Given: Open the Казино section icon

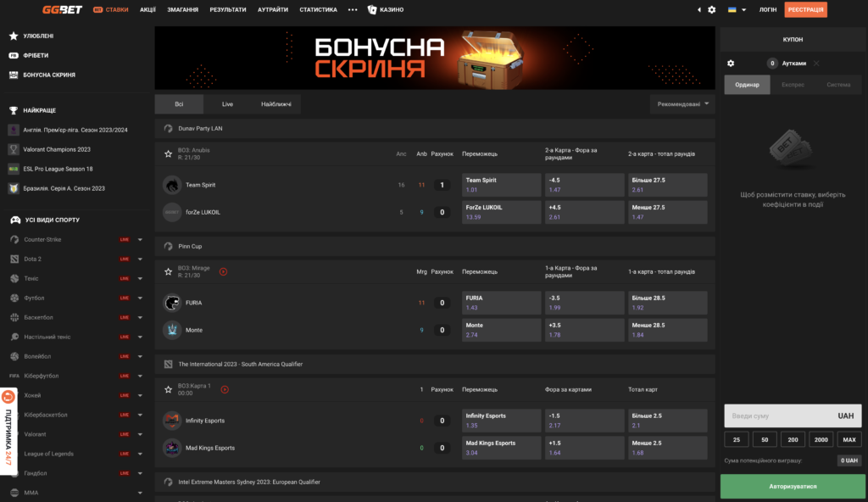Looking at the screenshot, I should point(372,9).
